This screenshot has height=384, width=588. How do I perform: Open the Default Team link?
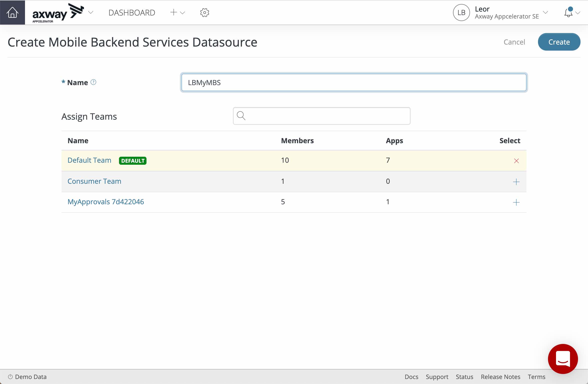[x=89, y=160]
